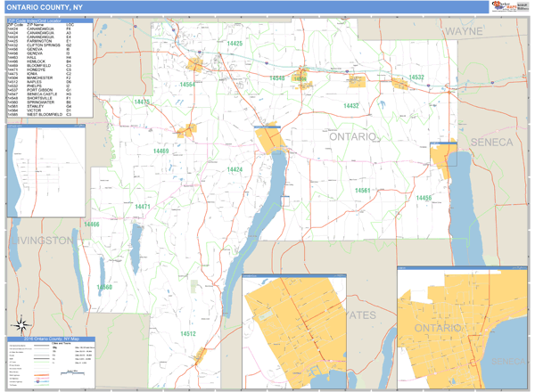
Task: Click ZIP code label 14471
Action: (141, 207)
